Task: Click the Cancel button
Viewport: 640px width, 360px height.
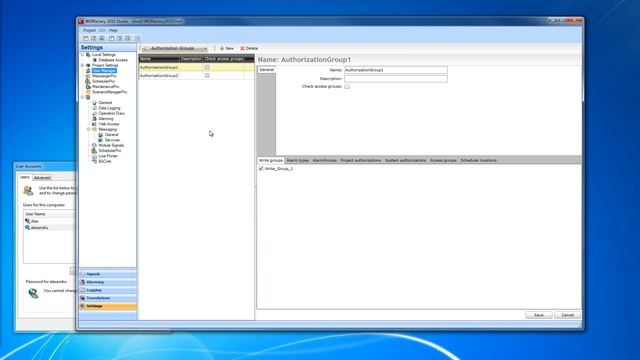Action: pyautogui.click(x=567, y=315)
